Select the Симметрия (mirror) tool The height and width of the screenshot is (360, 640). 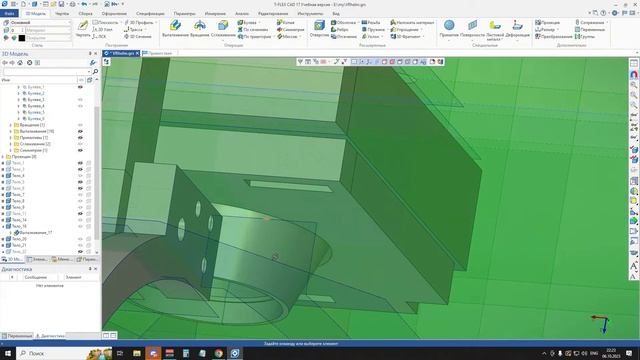click(x=290, y=29)
